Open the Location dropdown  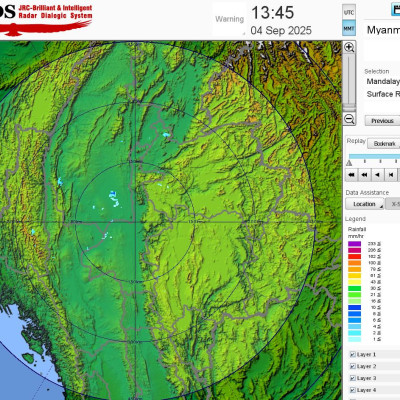tap(364, 204)
